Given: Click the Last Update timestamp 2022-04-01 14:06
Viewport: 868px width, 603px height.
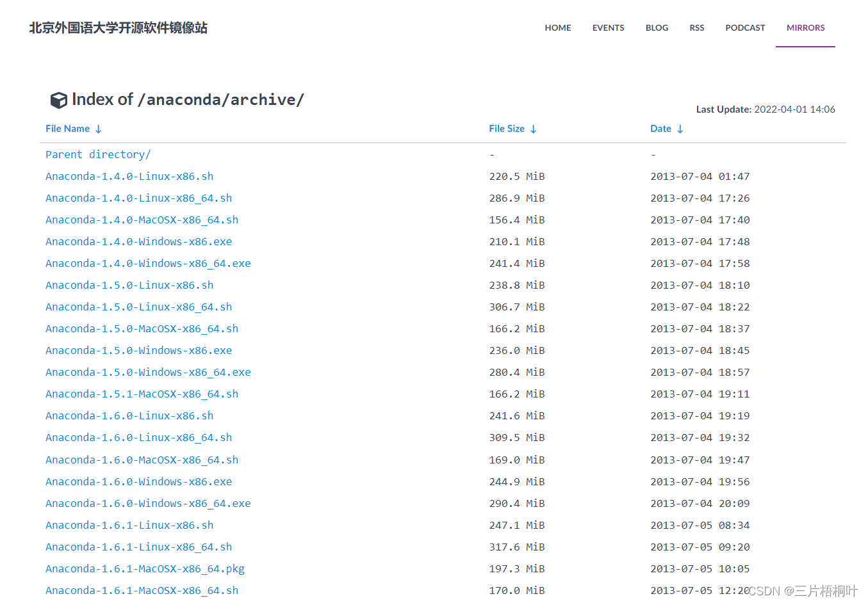Looking at the screenshot, I should pos(794,109).
